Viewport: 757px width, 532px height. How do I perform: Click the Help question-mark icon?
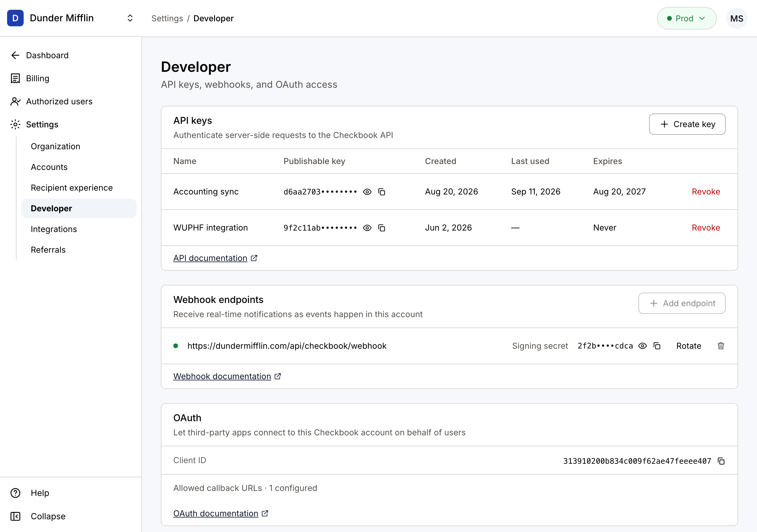(15, 493)
